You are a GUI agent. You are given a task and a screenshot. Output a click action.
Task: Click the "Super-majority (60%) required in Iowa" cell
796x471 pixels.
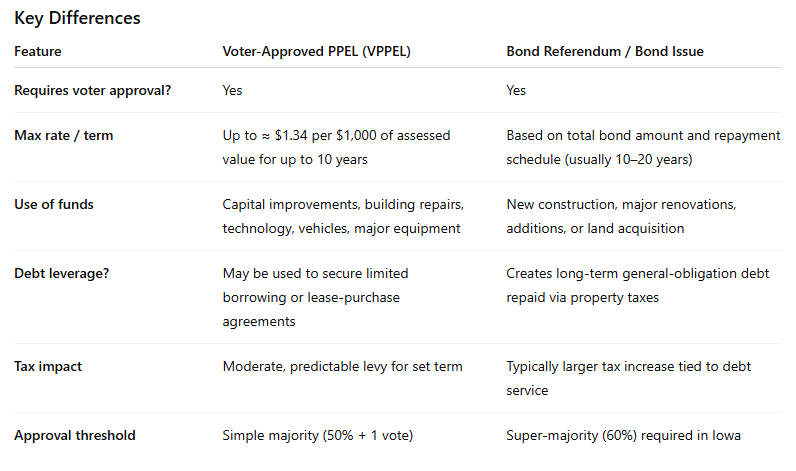tap(625, 435)
